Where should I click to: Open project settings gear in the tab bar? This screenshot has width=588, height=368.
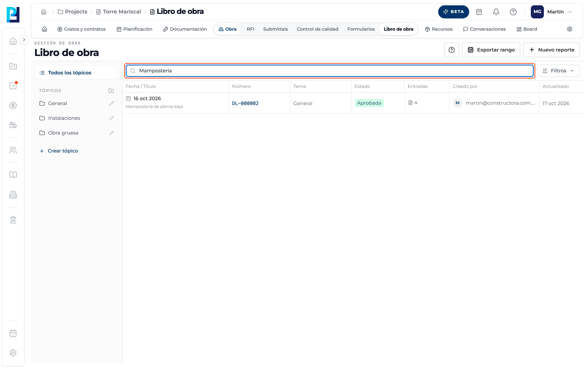(x=569, y=29)
